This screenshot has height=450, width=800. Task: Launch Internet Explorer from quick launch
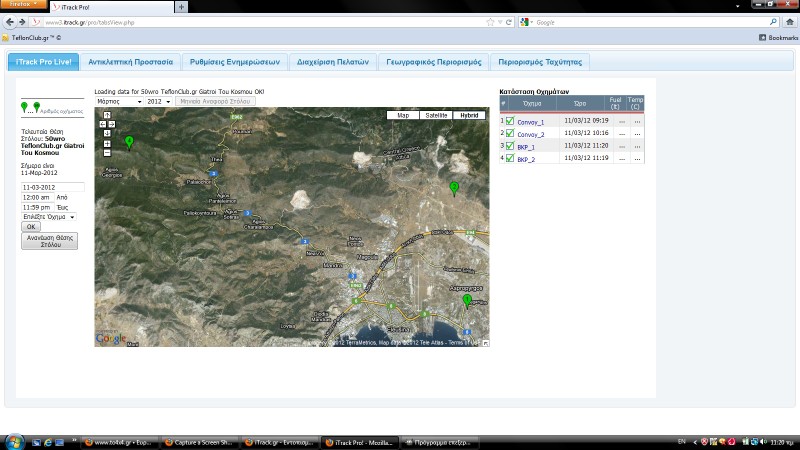coord(48,442)
